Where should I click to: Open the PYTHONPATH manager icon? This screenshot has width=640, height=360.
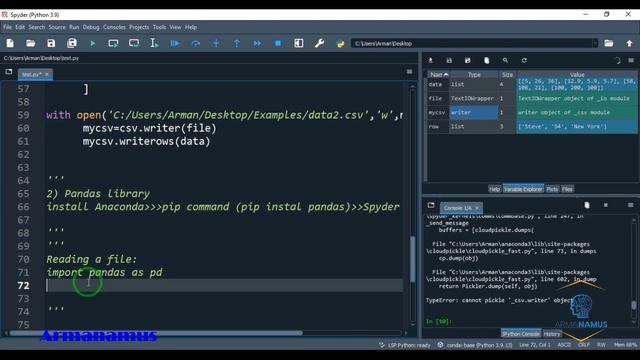point(340,43)
